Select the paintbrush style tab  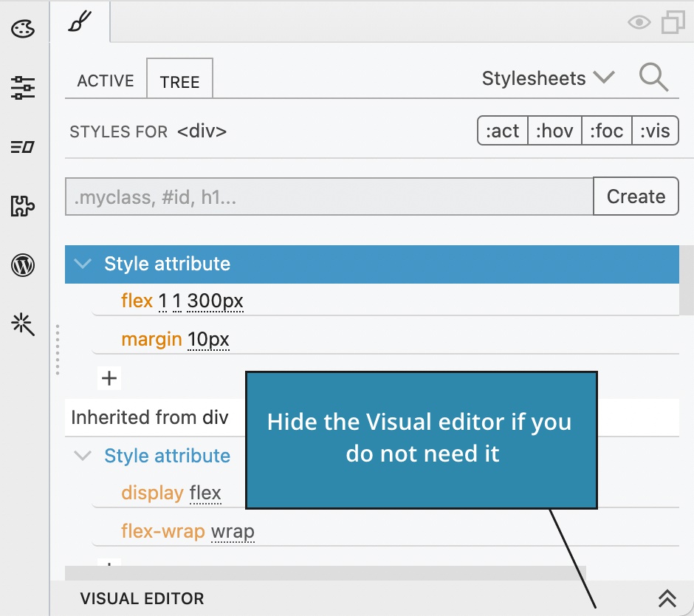coord(80,21)
